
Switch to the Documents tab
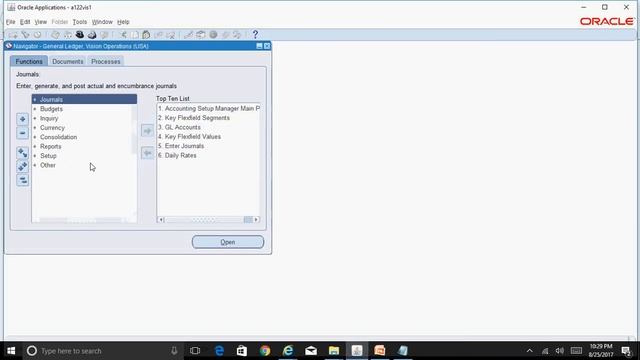tap(68, 61)
